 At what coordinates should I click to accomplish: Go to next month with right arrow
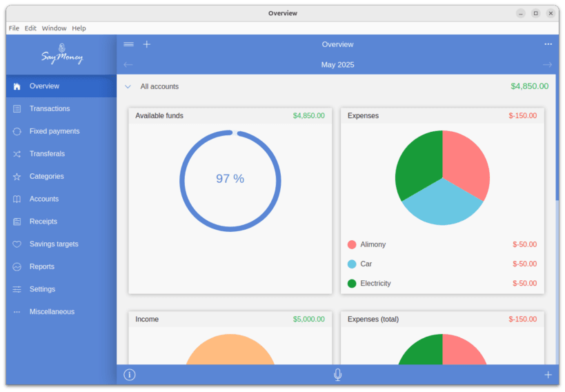547,65
